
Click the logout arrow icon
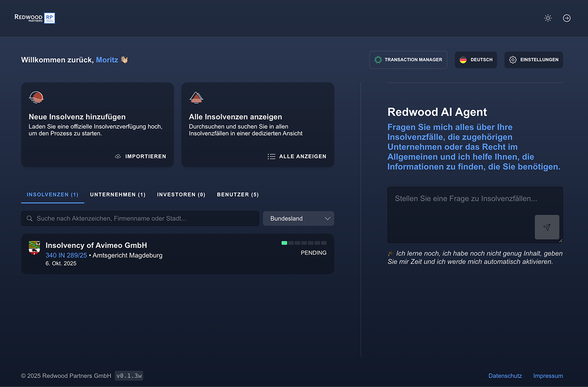coord(567,18)
